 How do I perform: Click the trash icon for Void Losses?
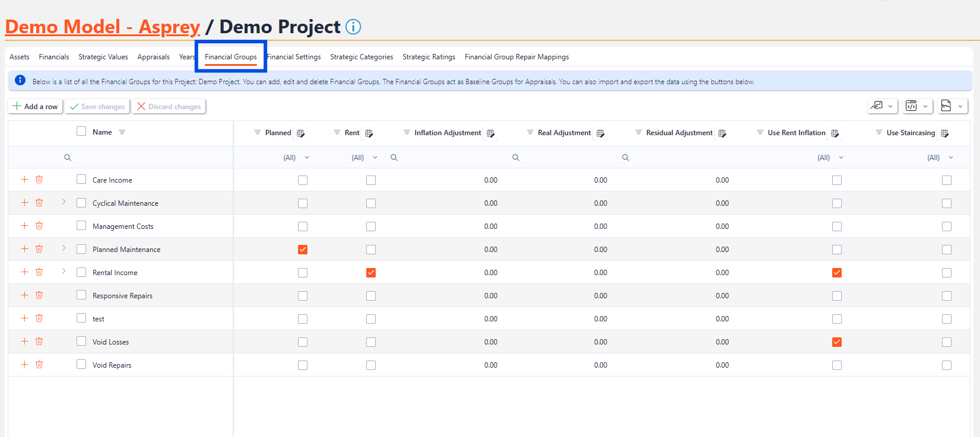[x=39, y=342]
